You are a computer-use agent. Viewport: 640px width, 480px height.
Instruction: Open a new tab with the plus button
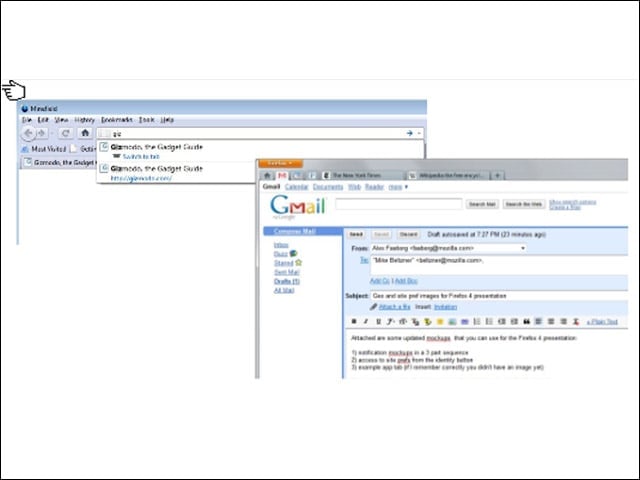point(498,176)
